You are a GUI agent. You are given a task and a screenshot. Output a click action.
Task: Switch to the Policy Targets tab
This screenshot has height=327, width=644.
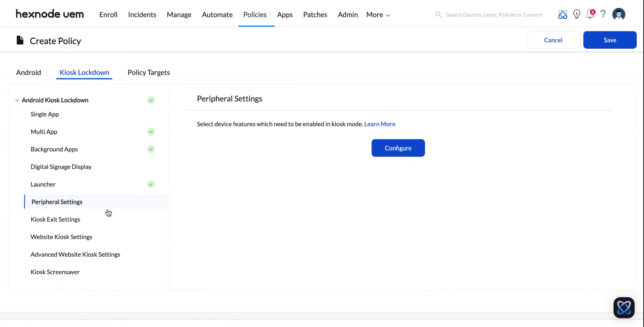[x=149, y=72]
